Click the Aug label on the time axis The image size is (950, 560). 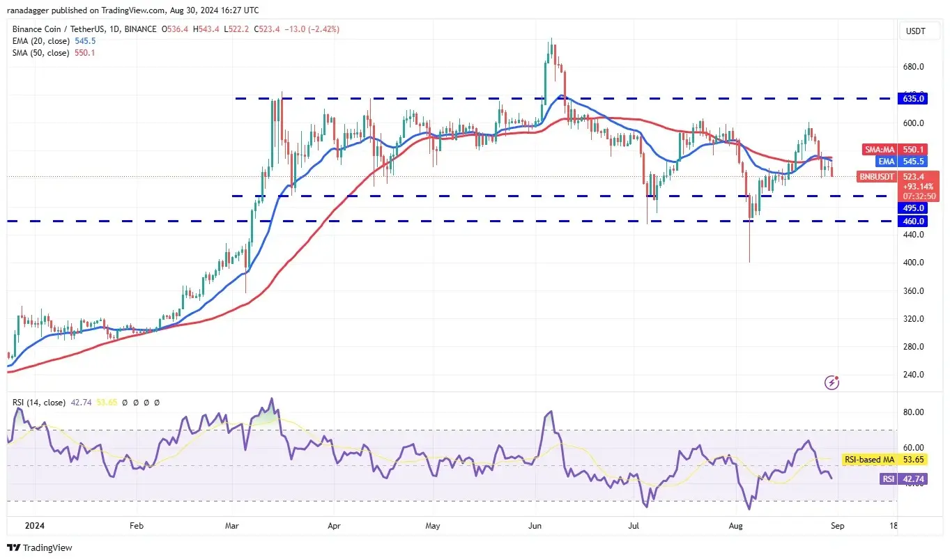coord(737,526)
